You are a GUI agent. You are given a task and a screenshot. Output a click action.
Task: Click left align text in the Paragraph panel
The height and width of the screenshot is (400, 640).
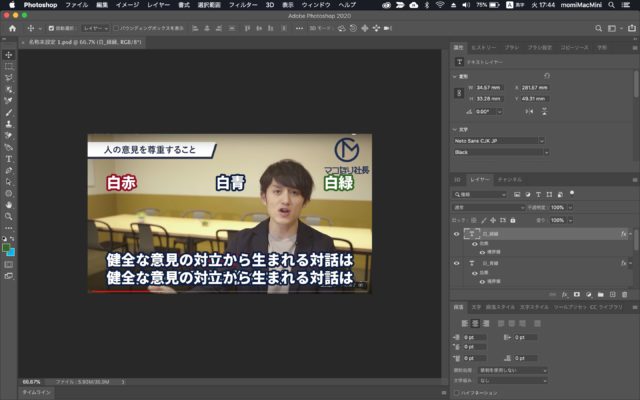click(x=464, y=323)
